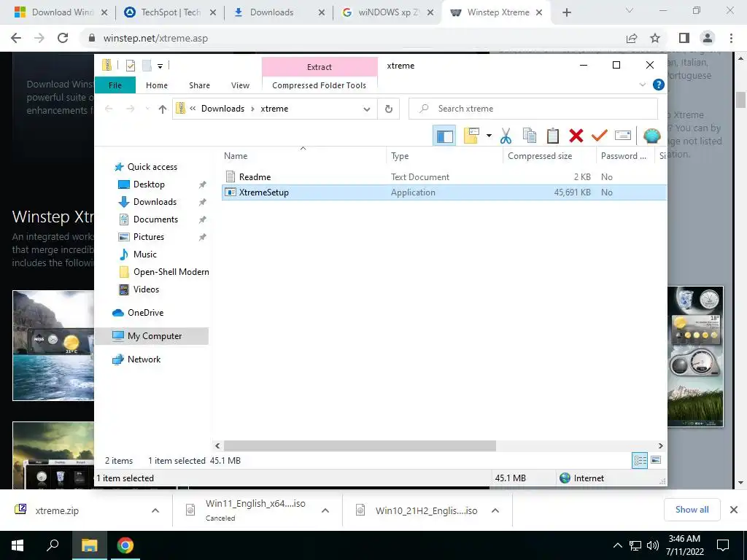
Task: Open Videos in the navigation pane
Action: tap(146, 289)
